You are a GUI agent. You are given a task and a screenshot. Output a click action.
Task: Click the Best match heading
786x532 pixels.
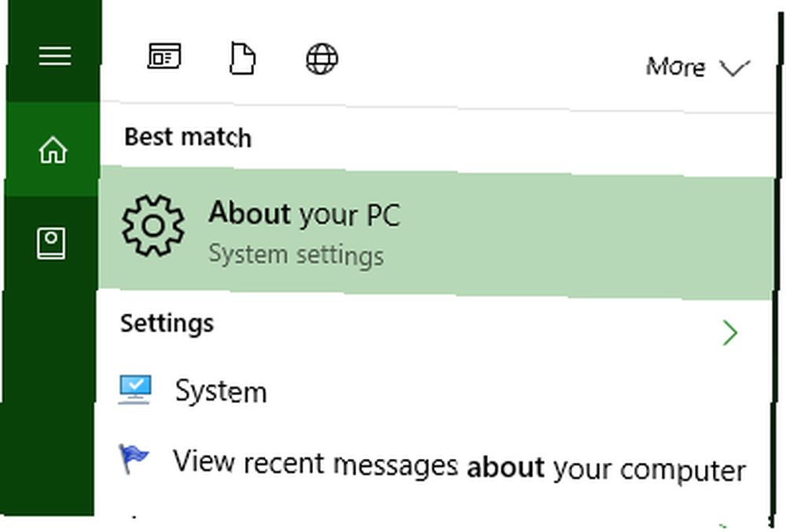coord(188,137)
